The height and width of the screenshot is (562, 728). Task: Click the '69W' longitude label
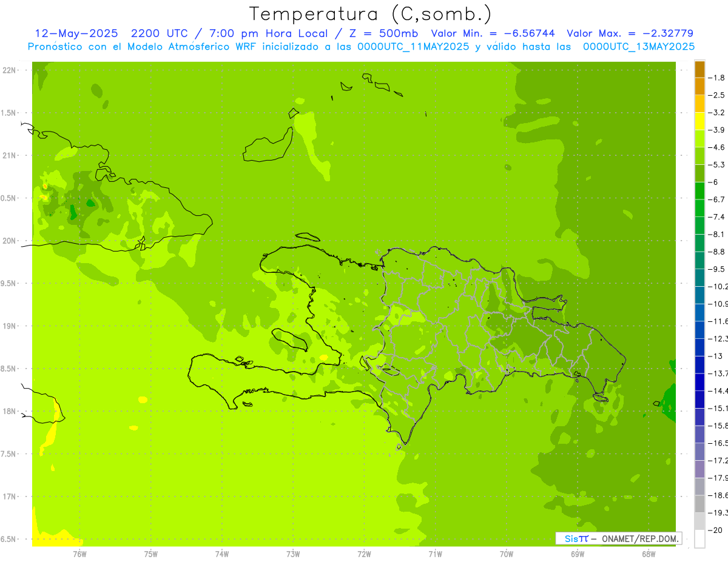578,554
